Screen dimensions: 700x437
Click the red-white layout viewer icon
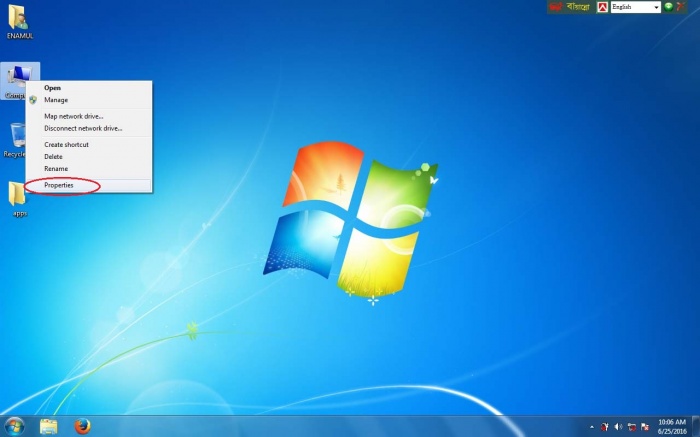(603, 7)
